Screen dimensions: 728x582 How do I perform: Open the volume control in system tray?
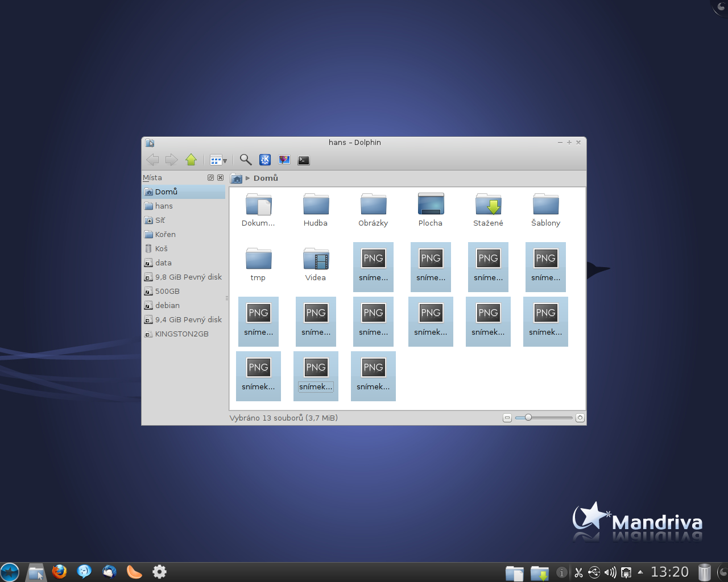click(610, 572)
